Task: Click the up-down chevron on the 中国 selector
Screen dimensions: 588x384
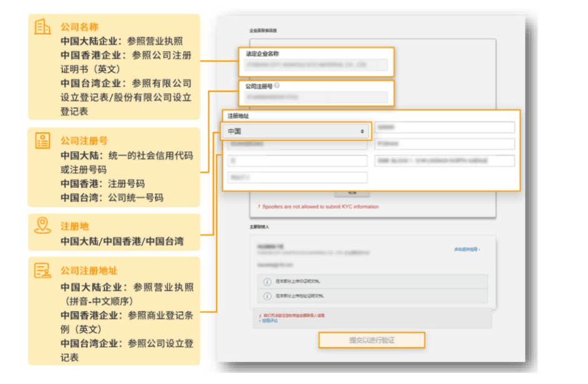Action: 362,130
